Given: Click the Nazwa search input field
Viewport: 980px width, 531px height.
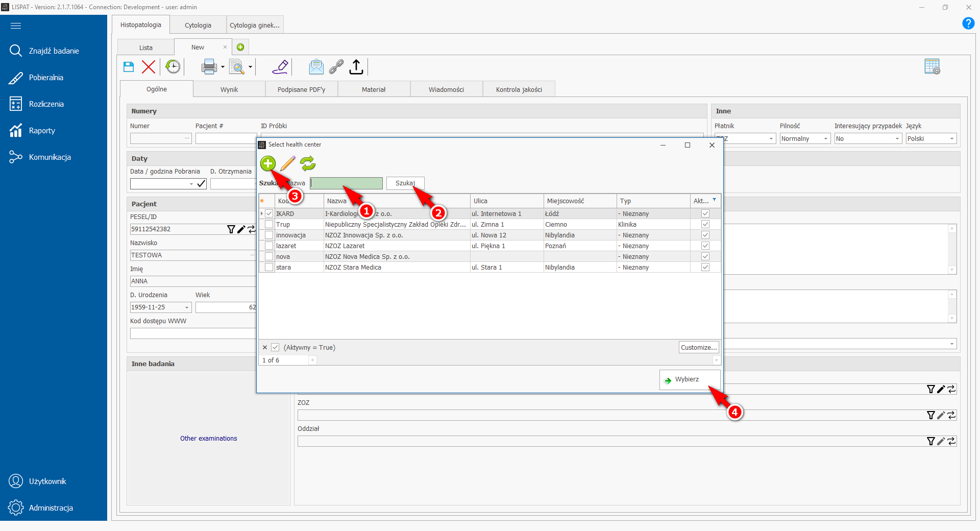Looking at the screenshot, I should click(x=346, y=183).
